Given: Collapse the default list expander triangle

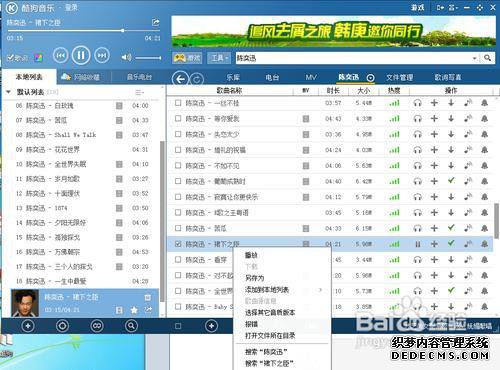Looking at the screenshot, I should (x=9, y=92).
